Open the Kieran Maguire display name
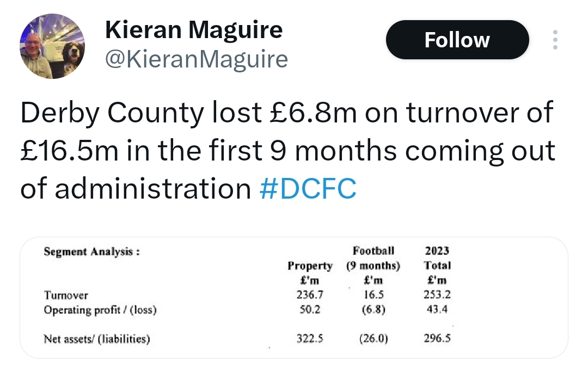The width and height of the screenshot is (588, 388). pos(194,29)
